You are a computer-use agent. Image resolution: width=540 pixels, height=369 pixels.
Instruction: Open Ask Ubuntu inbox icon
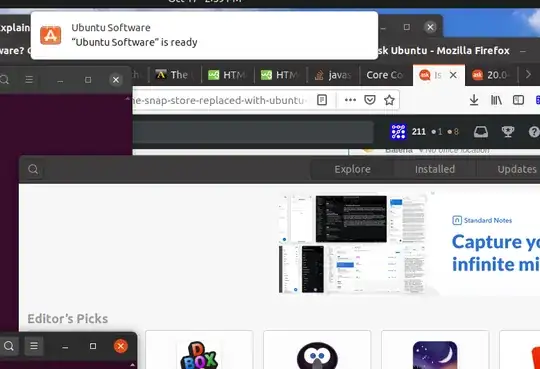coord(481,132)
